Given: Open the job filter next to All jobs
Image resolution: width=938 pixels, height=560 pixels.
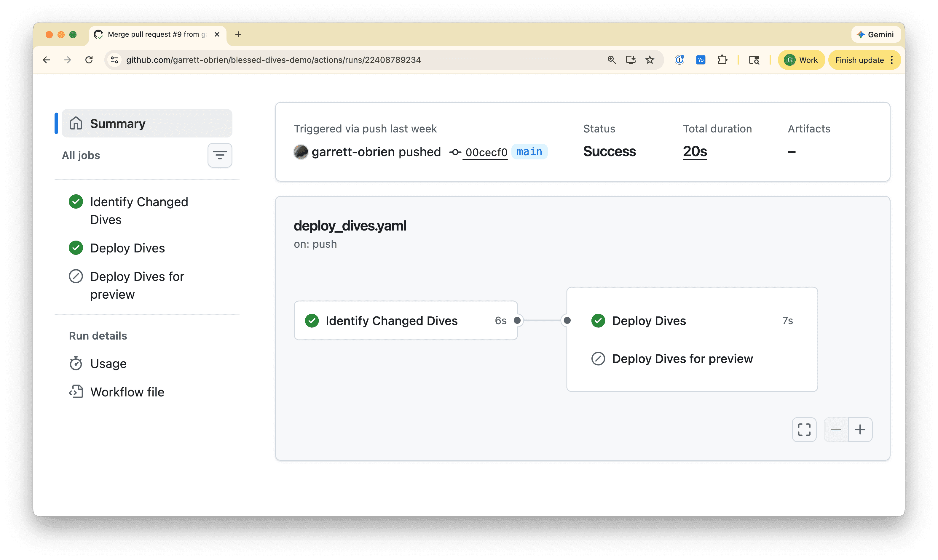Looking at the screenshot, I should [220, 155].
